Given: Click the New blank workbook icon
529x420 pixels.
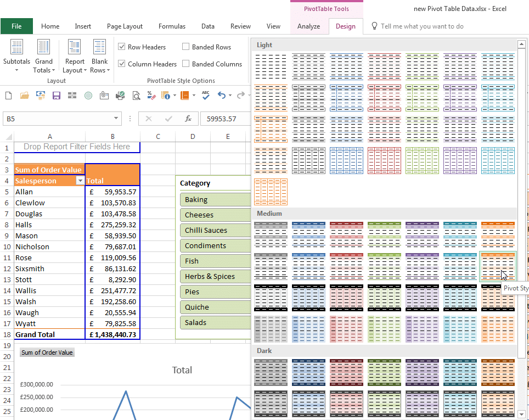Looking at the screenshot, I should pos(8,96).
